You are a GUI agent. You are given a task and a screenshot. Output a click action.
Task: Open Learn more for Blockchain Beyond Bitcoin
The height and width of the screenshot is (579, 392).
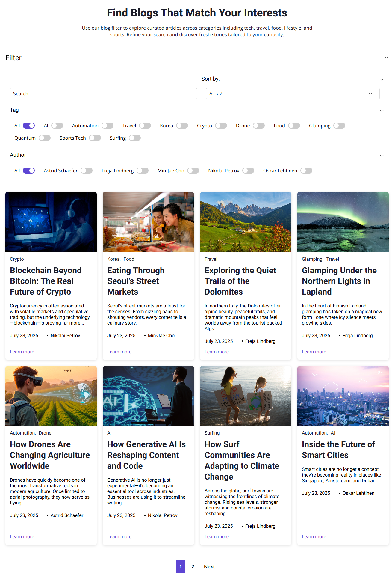click(x=22, y=352)
